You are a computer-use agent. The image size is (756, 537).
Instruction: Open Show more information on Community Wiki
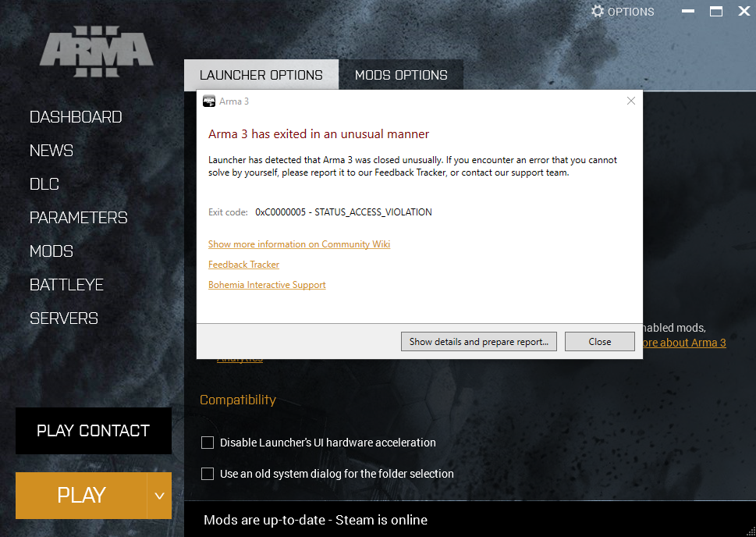[299, 244]
